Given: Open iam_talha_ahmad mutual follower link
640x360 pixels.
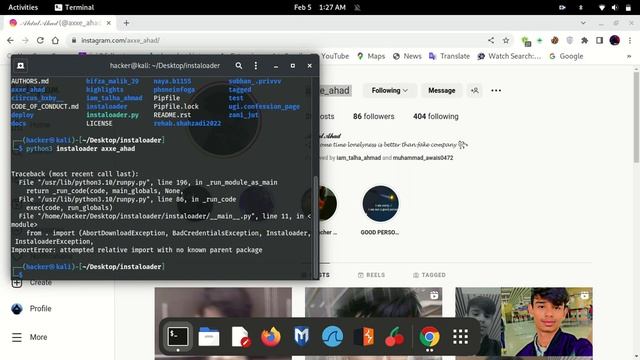Looking at the screenshot, I should tap(358, 158).
